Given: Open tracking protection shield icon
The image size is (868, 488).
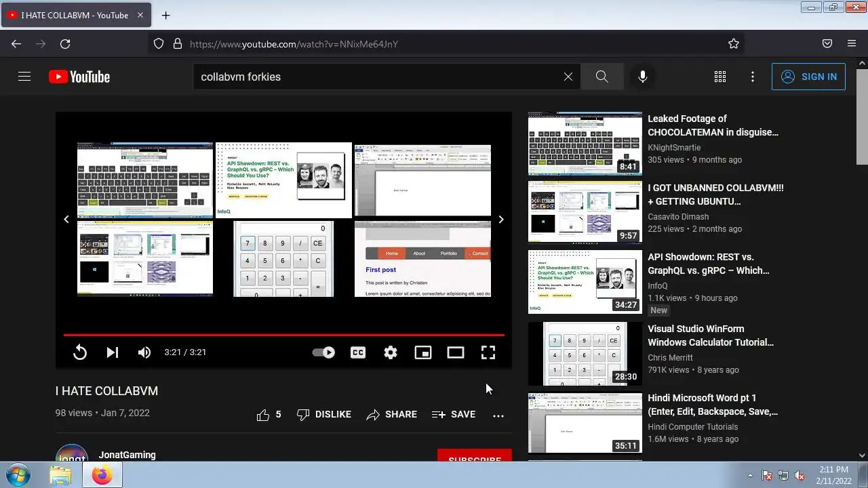Looking at the screenshot, I should (x=159, y=44).
